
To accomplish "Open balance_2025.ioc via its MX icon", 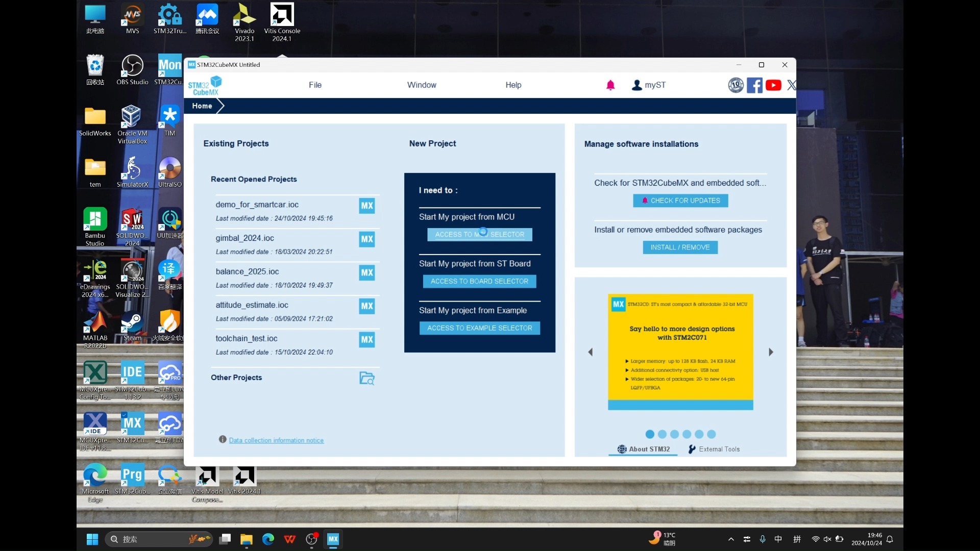I will pyautogui.click(x=367, y=272).
